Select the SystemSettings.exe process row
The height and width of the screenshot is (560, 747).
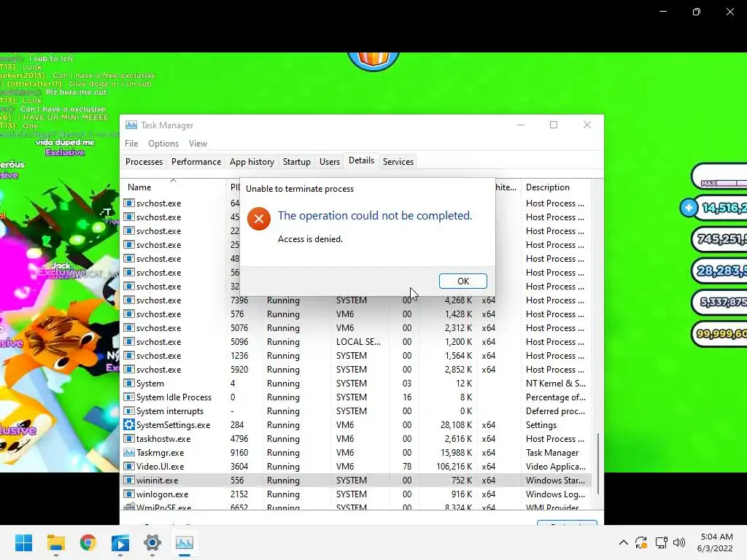(x=356, y=425)
